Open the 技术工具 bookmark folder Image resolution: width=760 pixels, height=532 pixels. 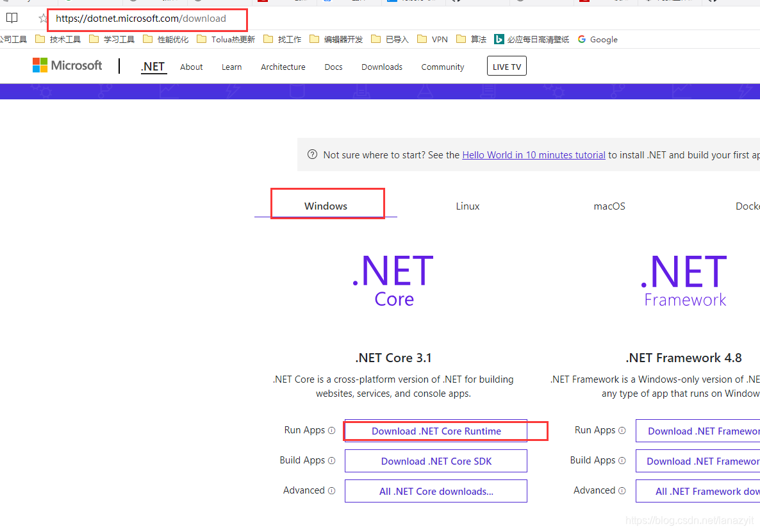58,39
